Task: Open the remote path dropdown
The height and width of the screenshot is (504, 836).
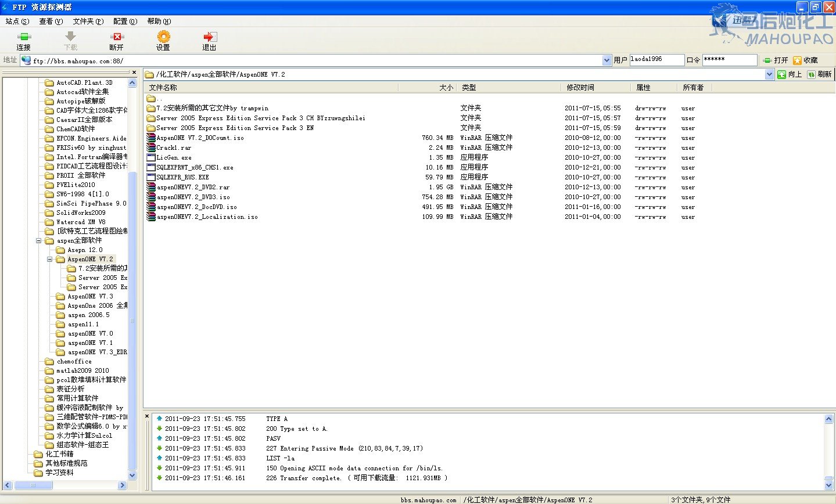Action: point(769,74)
